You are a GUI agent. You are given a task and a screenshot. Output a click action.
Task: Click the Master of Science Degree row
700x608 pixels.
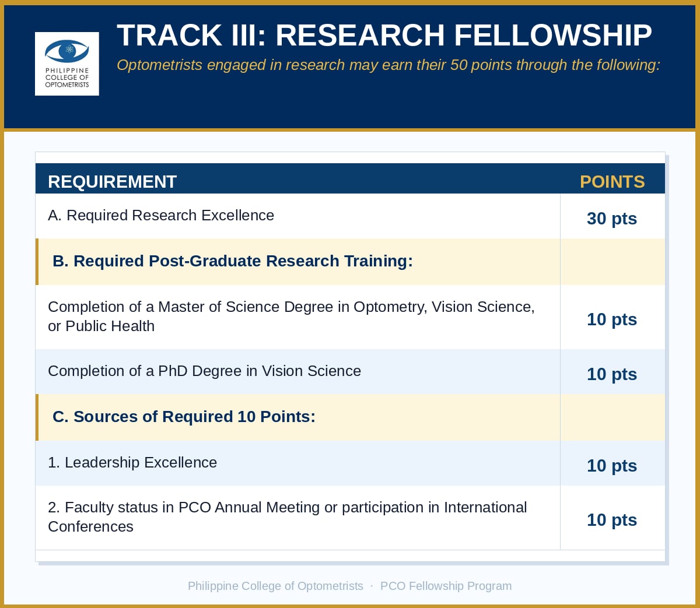click(x=350, y=317)
